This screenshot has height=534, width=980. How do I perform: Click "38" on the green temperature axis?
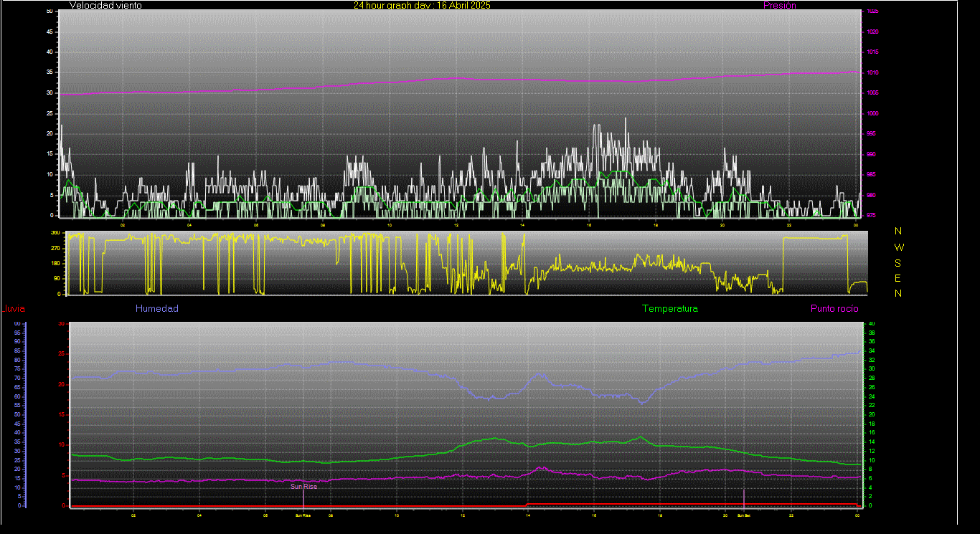[x=872, y=333]
